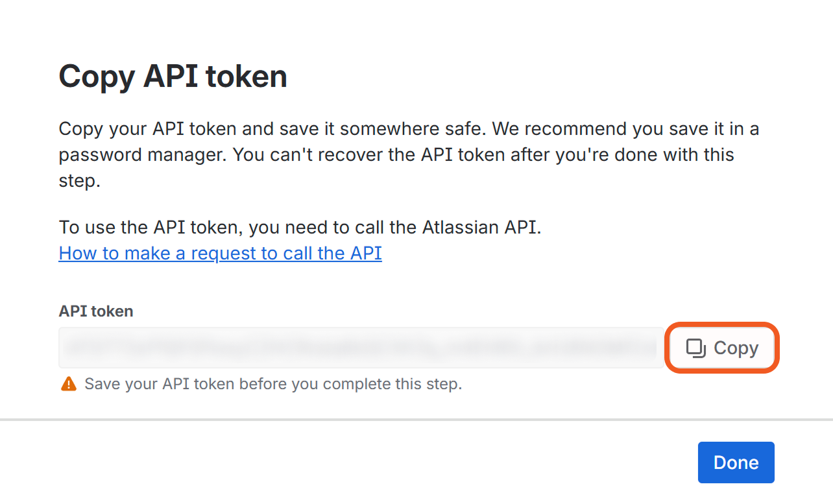Click the orange warning triangle icon
The image size is (833, 504).
tap(68, 384)
